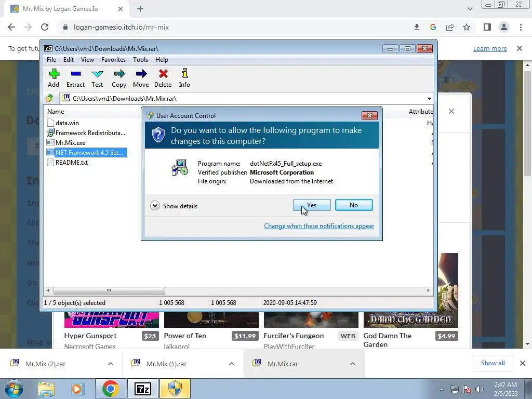Open the Help menu in 7-Zip

162,60
